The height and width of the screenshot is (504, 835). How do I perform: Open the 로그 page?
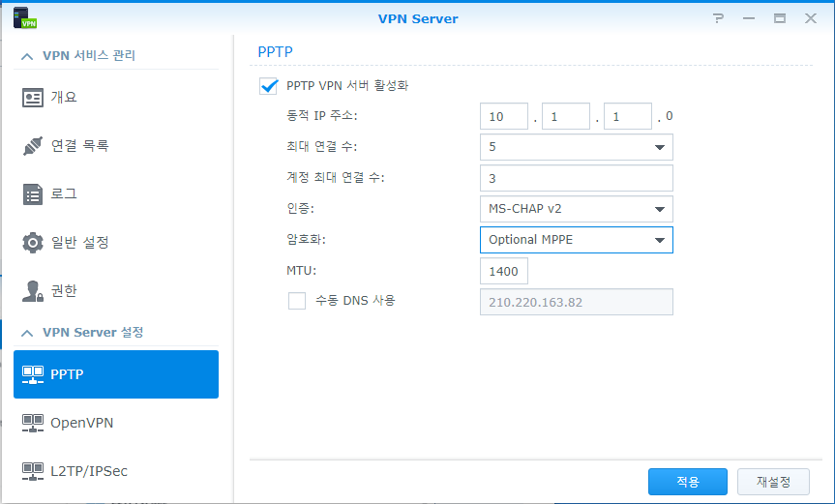pos(116,194)
